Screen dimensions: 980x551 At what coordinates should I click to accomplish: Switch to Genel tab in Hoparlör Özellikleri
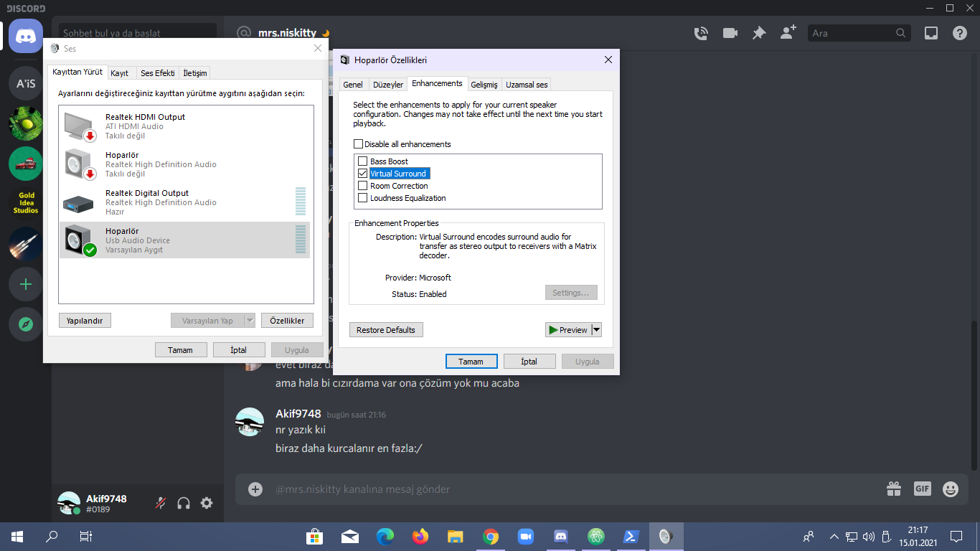point(353,85)
